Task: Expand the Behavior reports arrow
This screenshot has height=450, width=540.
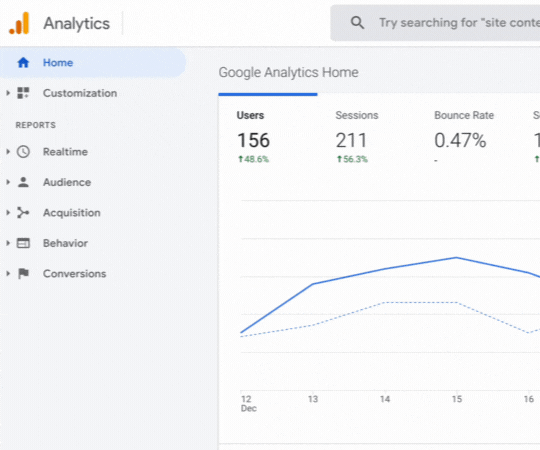Action: coord(8,243)
